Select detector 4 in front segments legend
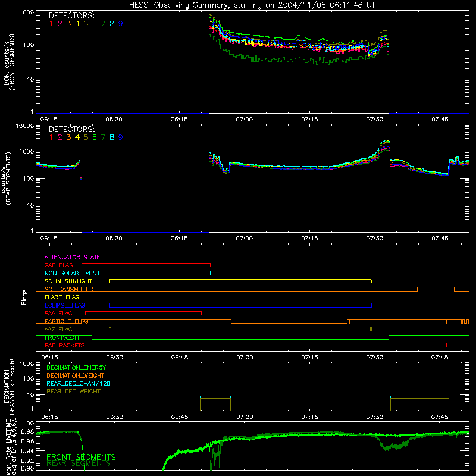 coord(77,24)
